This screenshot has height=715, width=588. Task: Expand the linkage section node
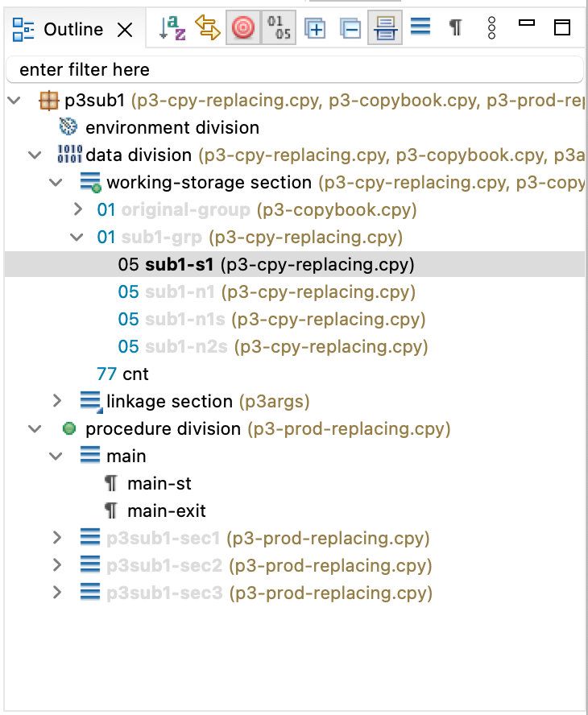[x=56, y=401]
